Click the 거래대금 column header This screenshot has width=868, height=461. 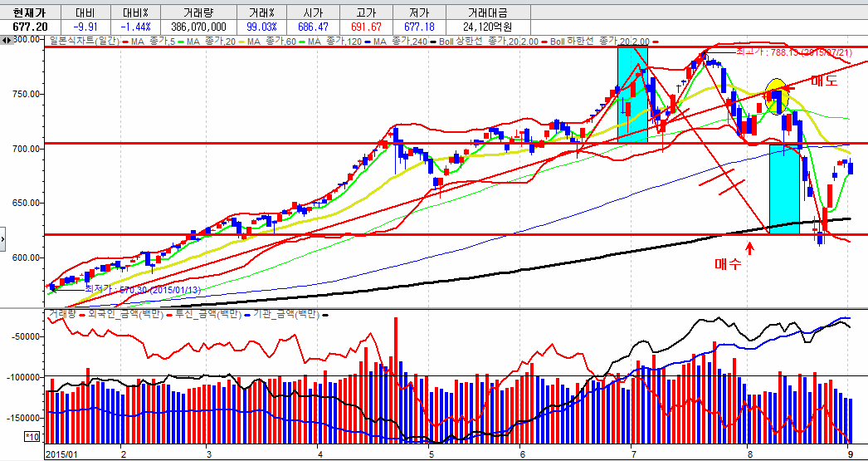click(485, 13)
